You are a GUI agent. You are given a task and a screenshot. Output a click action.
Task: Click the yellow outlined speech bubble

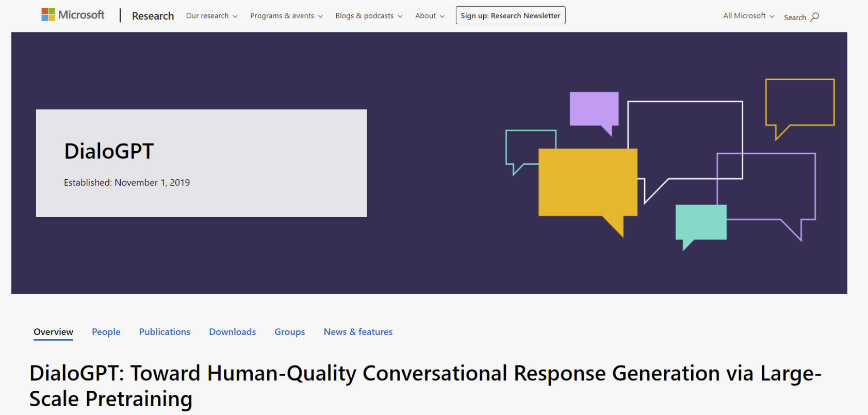[x=799, y=102]
